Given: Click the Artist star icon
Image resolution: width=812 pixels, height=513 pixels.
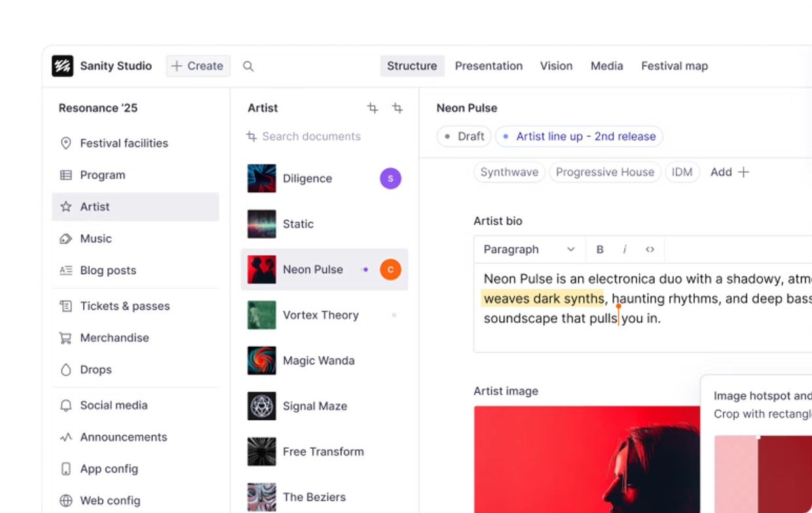Looking at the screenshot, I should 65,207.
